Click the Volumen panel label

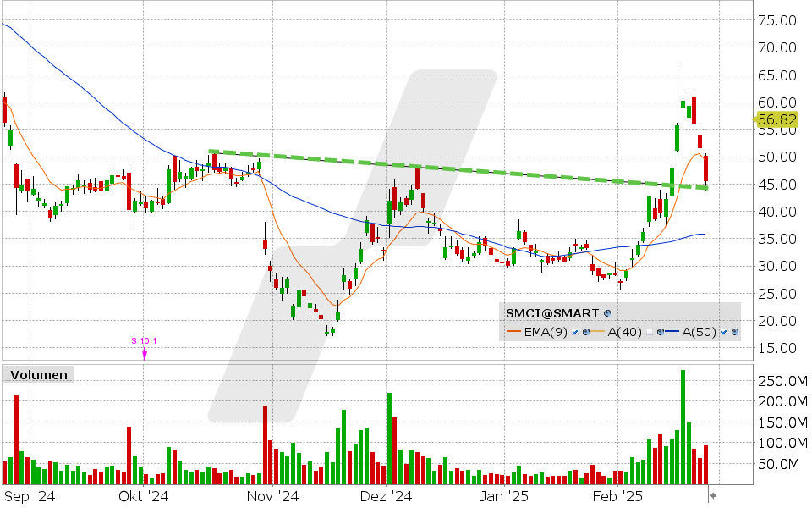click(39, 375)
